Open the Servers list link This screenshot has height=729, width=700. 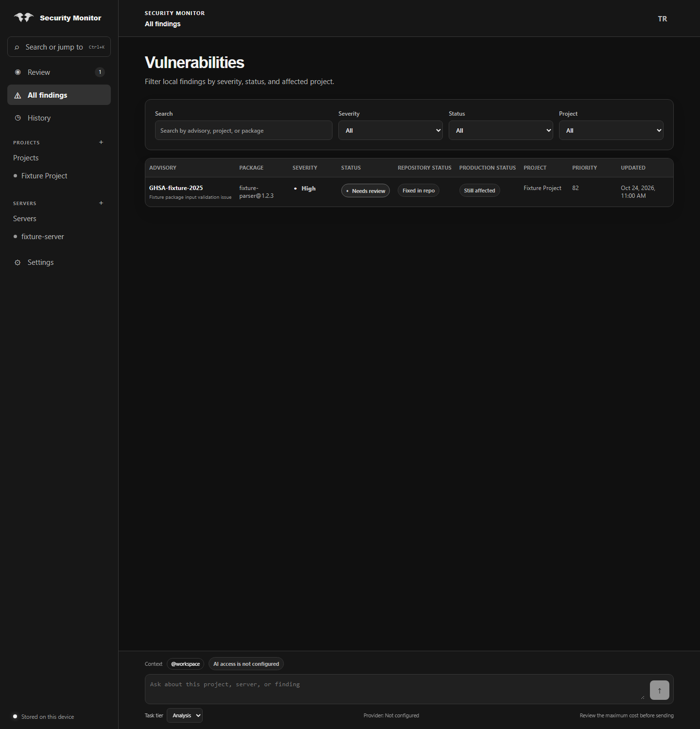[x=25, y=219]
